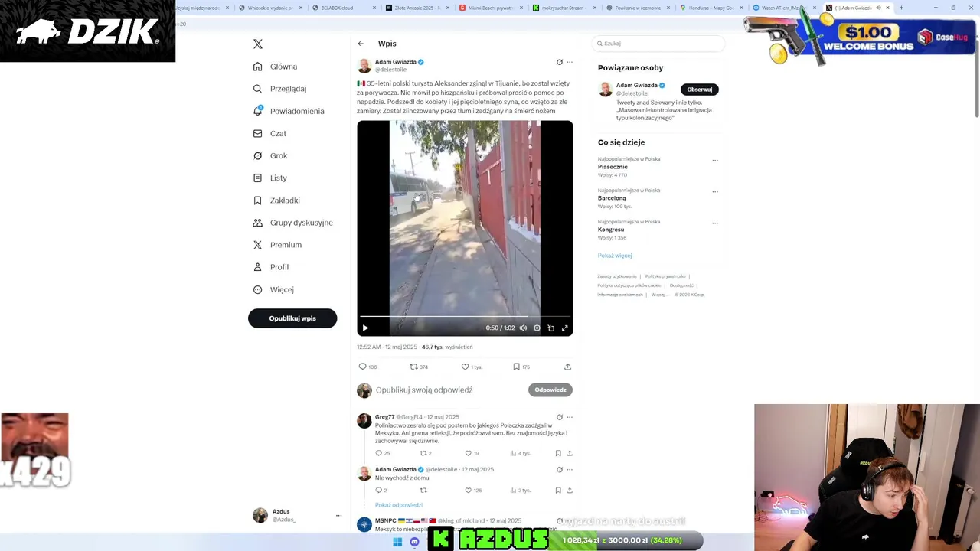
Task: Repost the main post (374)
Action: 419,367
